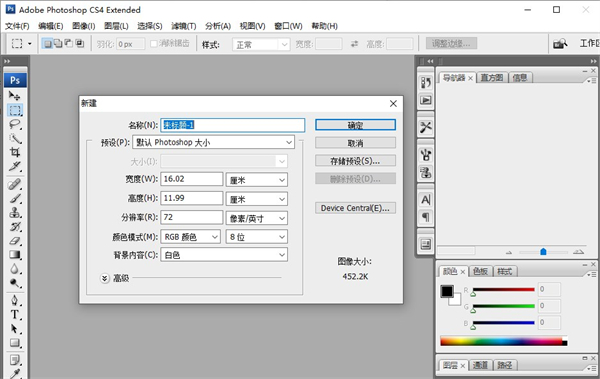The image size is (600, 379).
Task: Click the Ps logo at toolbox top
Action: [15, 80]
